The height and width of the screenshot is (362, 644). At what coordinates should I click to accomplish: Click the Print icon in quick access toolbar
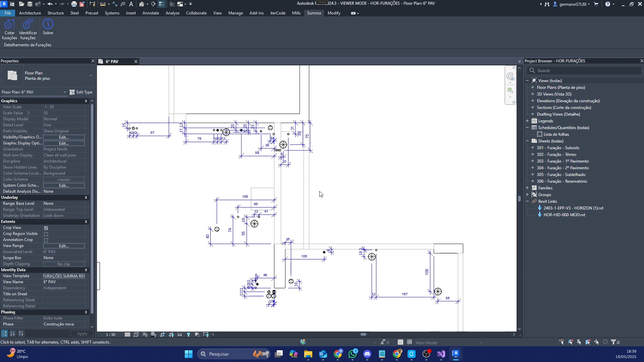[74, 4]
